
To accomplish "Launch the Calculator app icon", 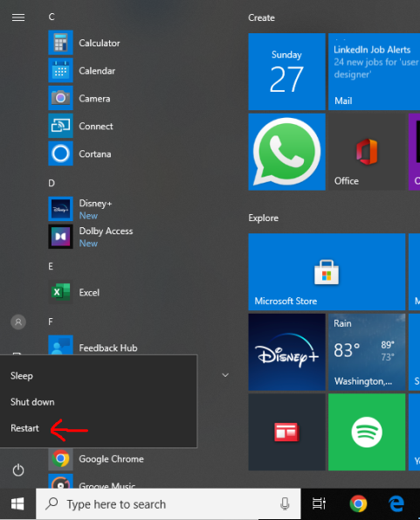I will (60, 43).
